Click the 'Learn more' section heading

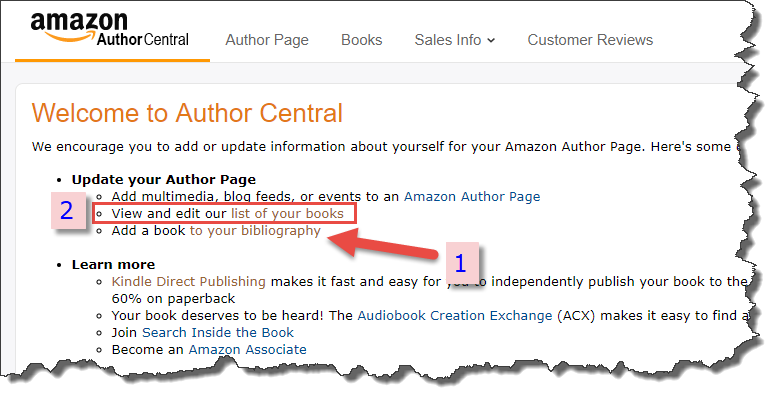tap(113, 264)
